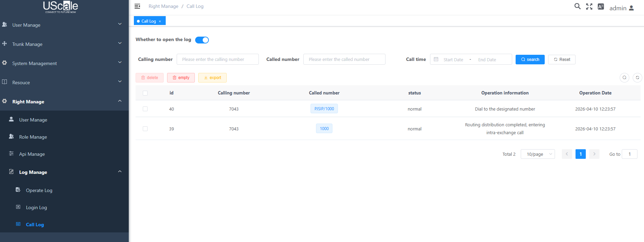Refresh table with the round refresh icon
The height and width of the screenshot is (242, 644).
[637, 78]
